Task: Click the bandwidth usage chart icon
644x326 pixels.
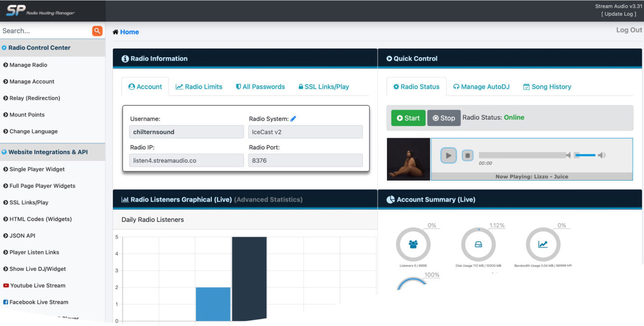Action: pyautogui.click(x=543, y=244)
